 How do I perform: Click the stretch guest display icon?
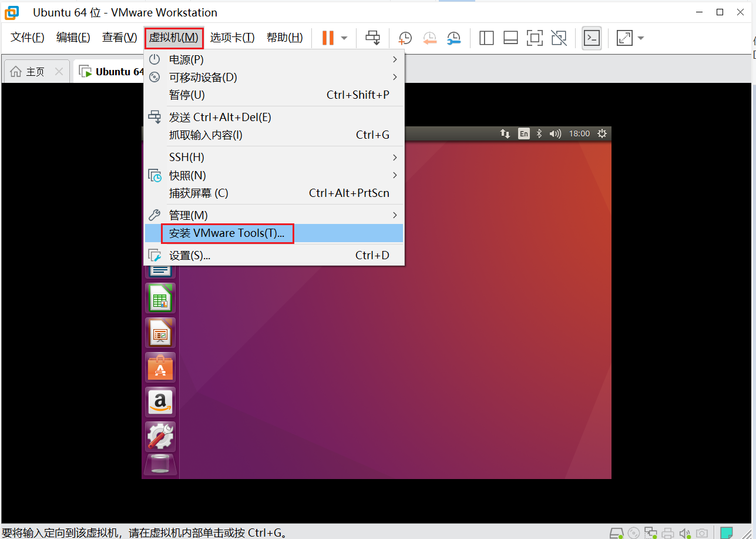pos(624,38)
